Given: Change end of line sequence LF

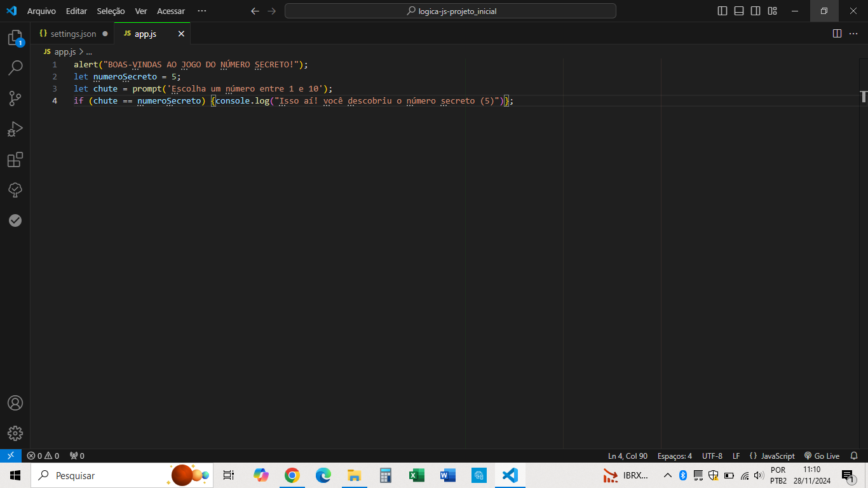Looking at the screenshot, I should 736,456.
